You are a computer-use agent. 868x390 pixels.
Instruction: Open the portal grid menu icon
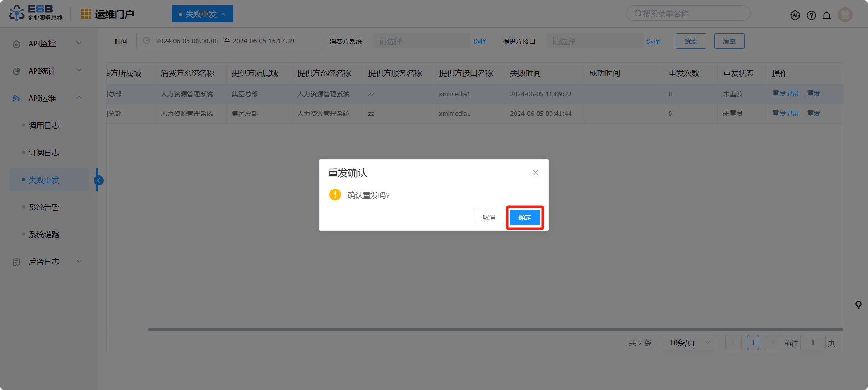click(86, 14)
